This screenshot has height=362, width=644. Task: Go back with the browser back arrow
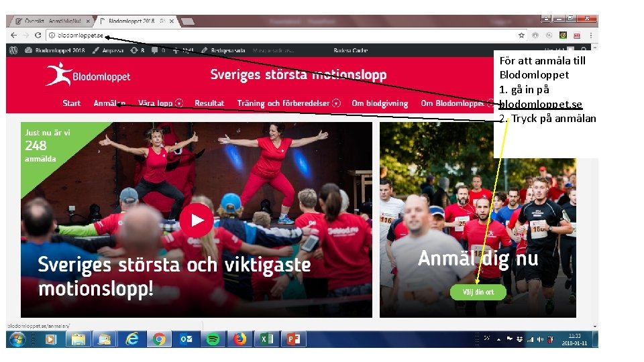[x=13, y=36]
